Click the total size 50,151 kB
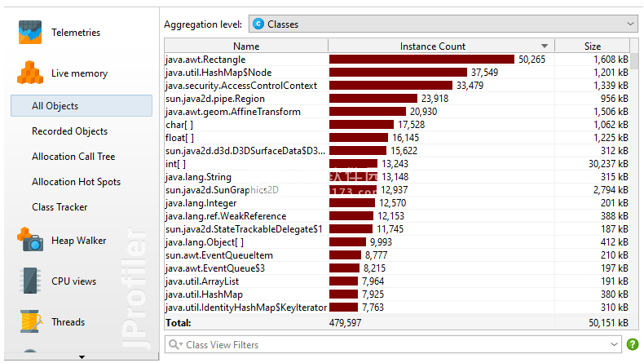The width and height of the screenshot is (644, 363). pyautogui.click(x=608, y=323)
